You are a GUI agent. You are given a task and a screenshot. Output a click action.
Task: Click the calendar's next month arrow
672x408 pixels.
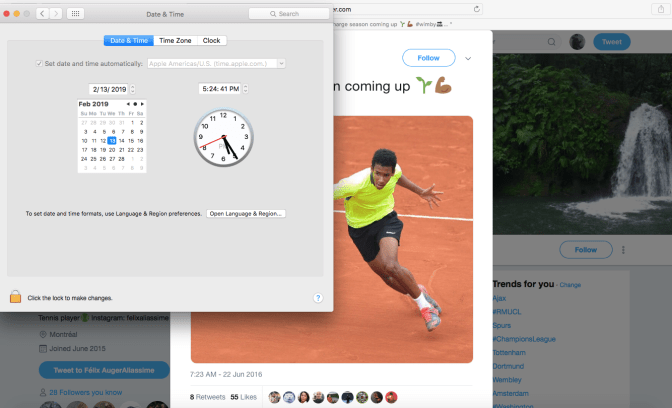(x=143, y=104)
